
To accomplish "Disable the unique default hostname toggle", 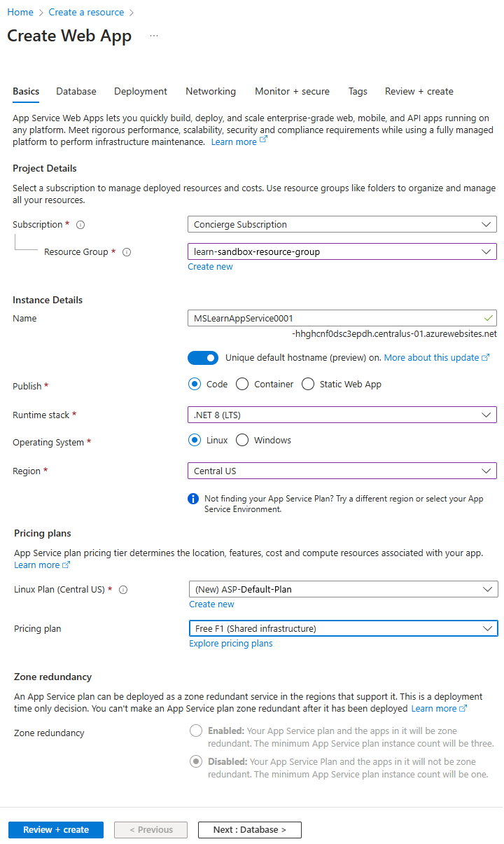I will click(x=203, y=358).
